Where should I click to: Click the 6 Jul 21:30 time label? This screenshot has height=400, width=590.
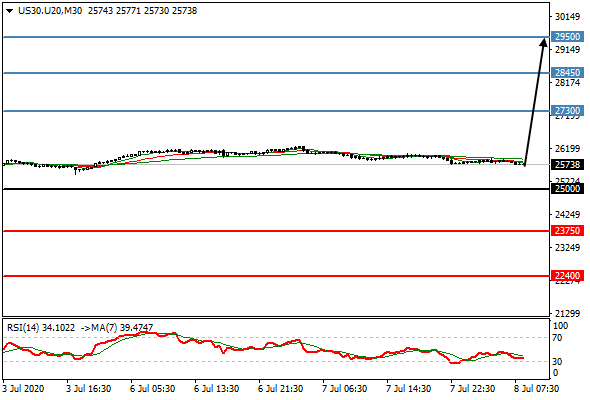pos(280,388)
